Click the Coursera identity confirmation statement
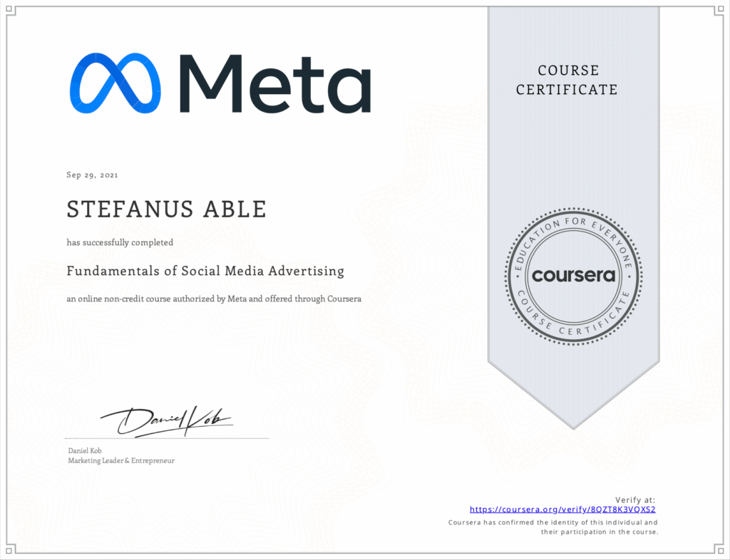Image resolution: width=730 pixels, height=560 pixels. [x=552, y=527]
